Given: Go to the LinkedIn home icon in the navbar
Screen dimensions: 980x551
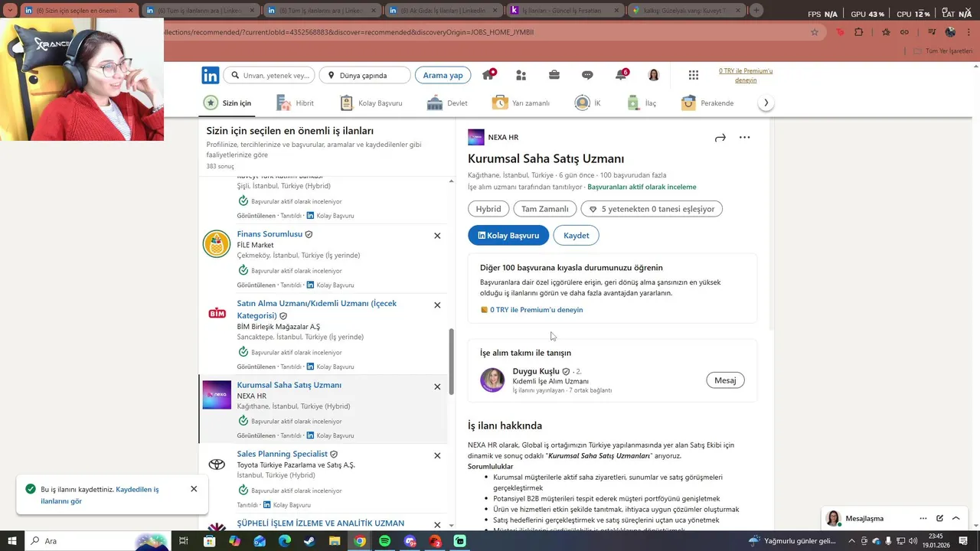Looking at the screenshot, I should point(488,75).
